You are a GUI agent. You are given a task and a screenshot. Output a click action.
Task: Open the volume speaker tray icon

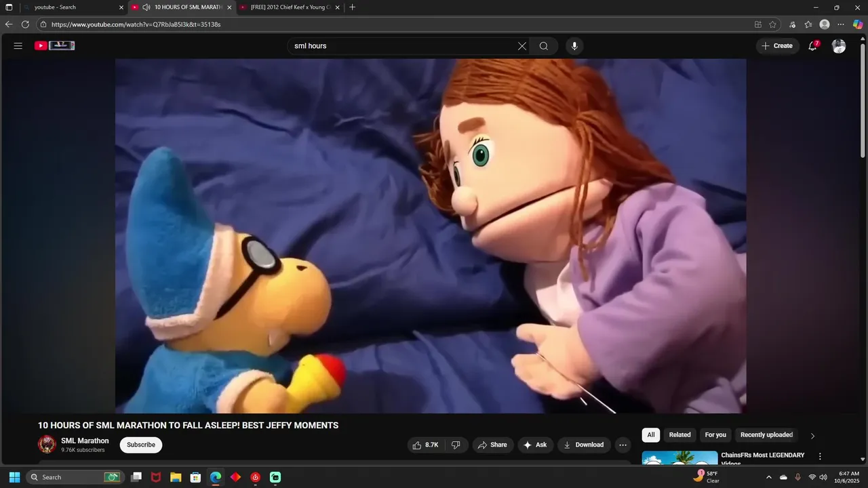823,477
